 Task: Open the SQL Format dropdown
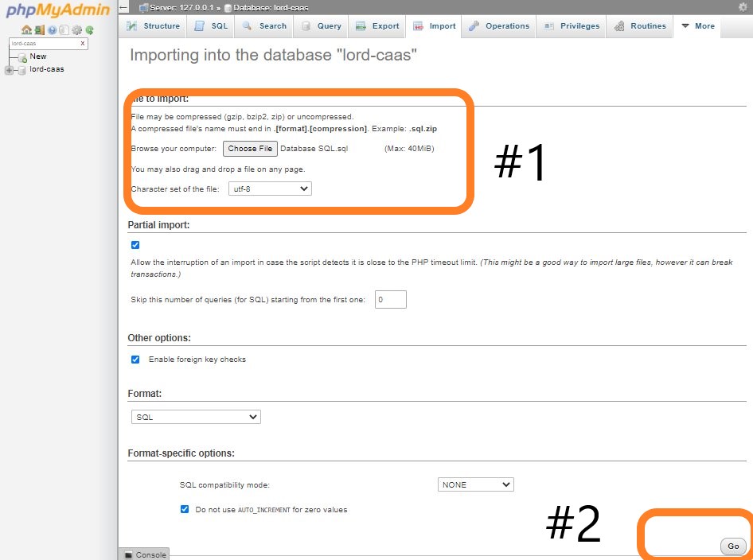pyautogui.click(x=196, y=417)
